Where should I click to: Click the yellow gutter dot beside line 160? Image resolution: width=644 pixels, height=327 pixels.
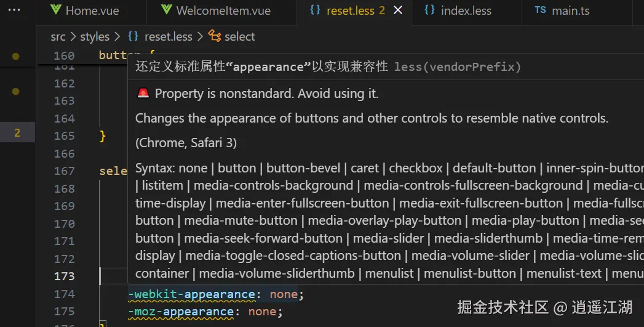[x=16, y=56]
